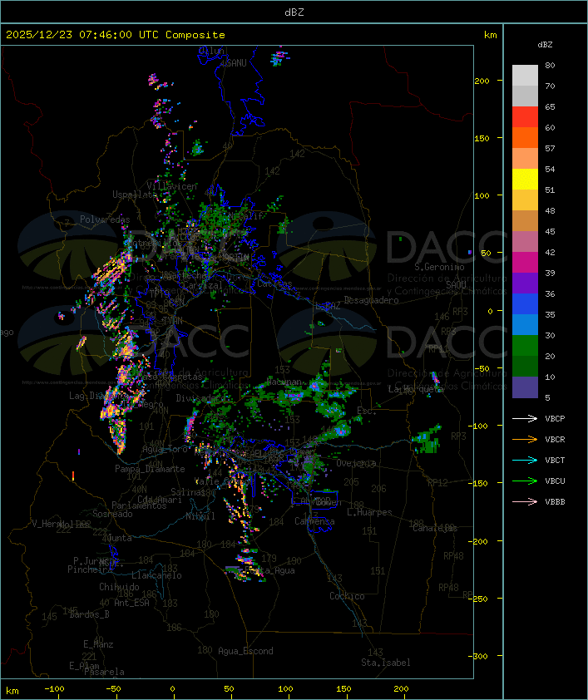Screen dimensions: 588x700
Task: Click the Carmensa place label
Action: 314,521
